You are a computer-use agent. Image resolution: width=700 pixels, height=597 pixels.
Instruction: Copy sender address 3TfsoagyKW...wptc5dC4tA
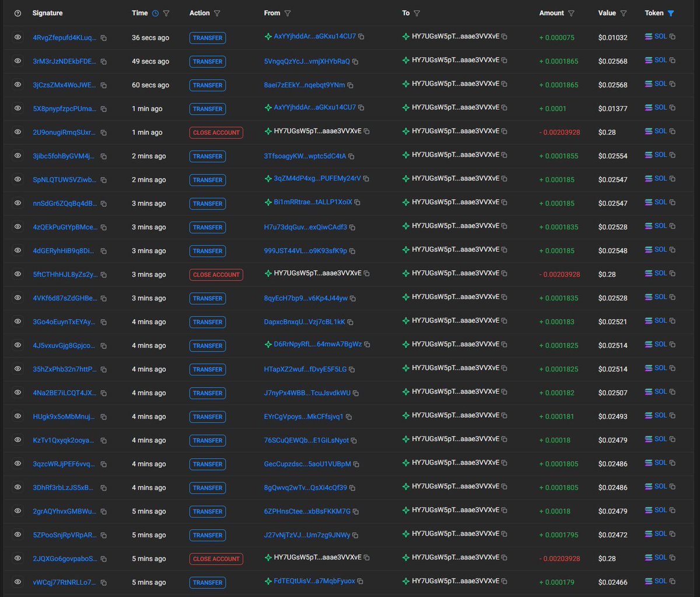tap(351, 156)
